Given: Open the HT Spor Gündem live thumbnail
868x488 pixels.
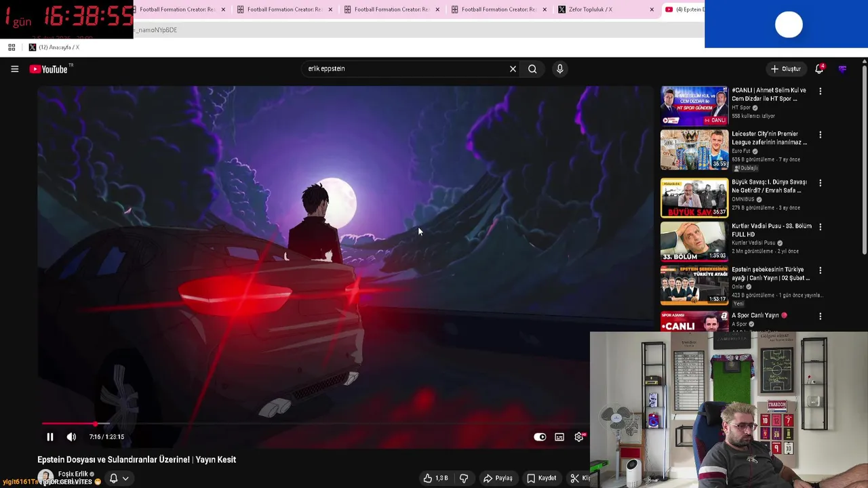Looking at the screenshot, I should point(694,105).
